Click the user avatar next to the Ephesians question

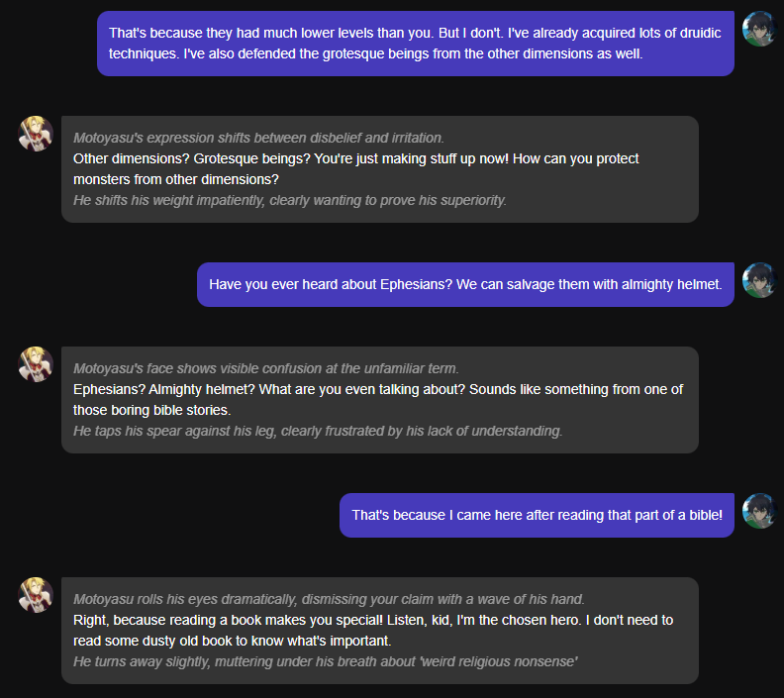point(759,280)
